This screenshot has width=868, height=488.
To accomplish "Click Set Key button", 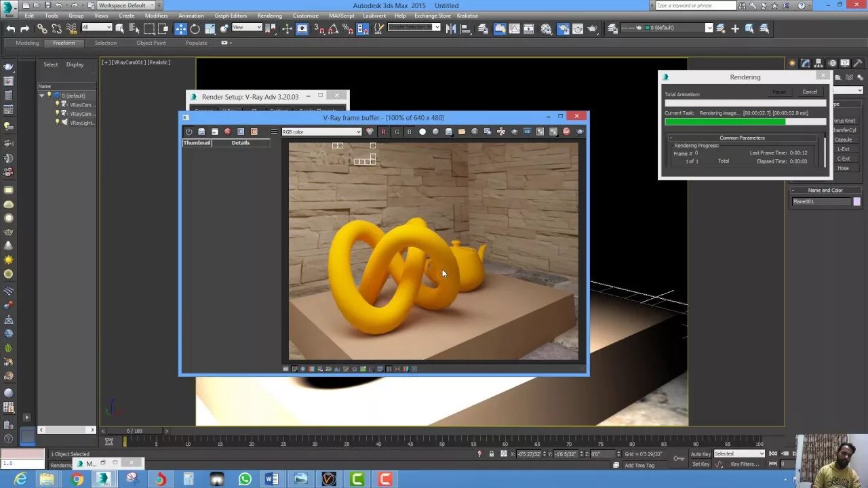I will tap(700, 464).
